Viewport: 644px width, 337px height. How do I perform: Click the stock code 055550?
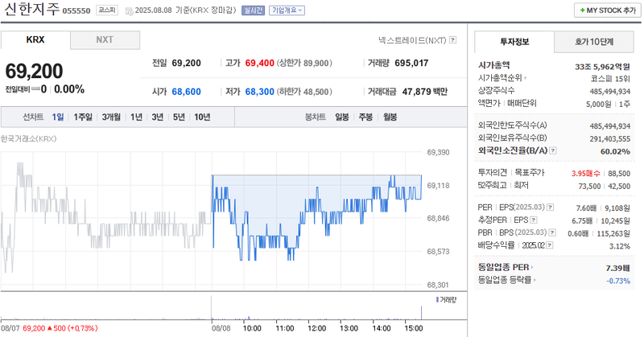pos(76,11)
